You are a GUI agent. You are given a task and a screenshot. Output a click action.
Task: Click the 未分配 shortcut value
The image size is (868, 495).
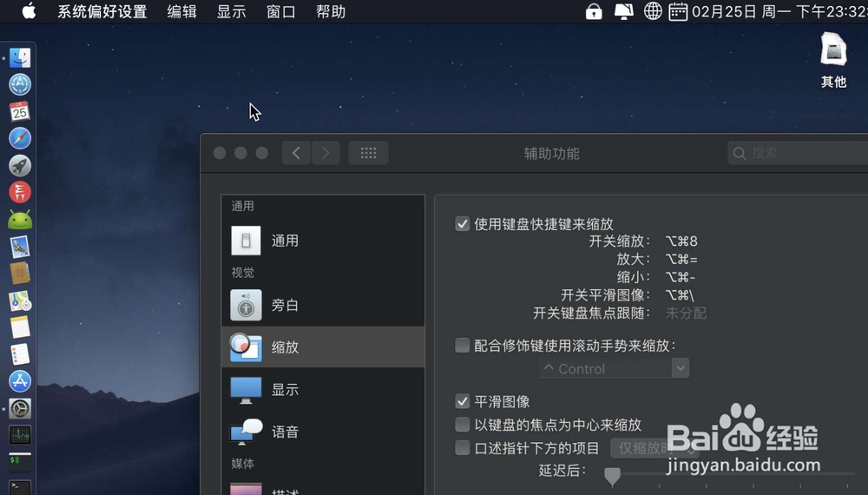pos(686,313)
